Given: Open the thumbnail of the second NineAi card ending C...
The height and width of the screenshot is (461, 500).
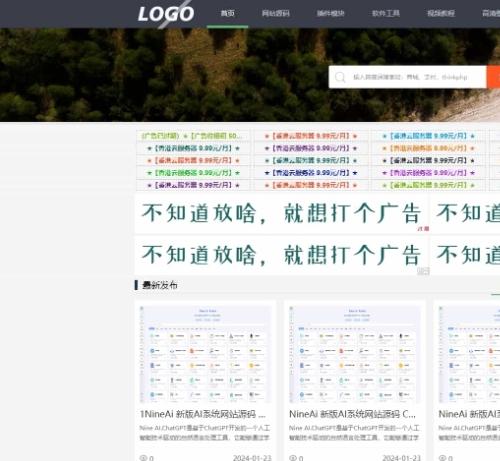Looking at the screenshot, I should (x=354, y=354).
